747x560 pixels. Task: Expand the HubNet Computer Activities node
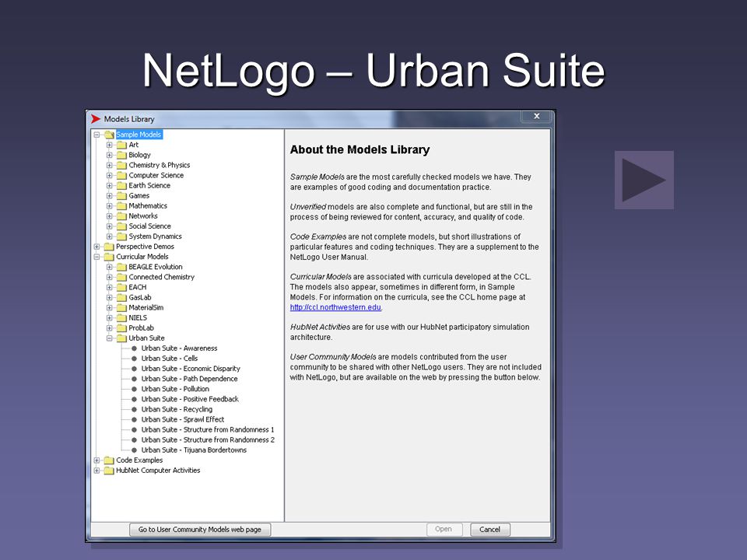[x=96, y=471]
